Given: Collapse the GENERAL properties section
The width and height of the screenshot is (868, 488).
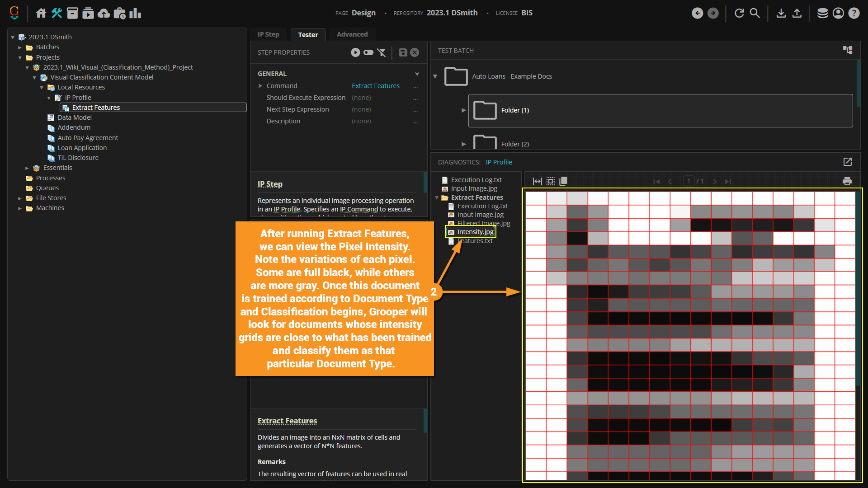Looking at the screenshot, I should pos(417,74).
